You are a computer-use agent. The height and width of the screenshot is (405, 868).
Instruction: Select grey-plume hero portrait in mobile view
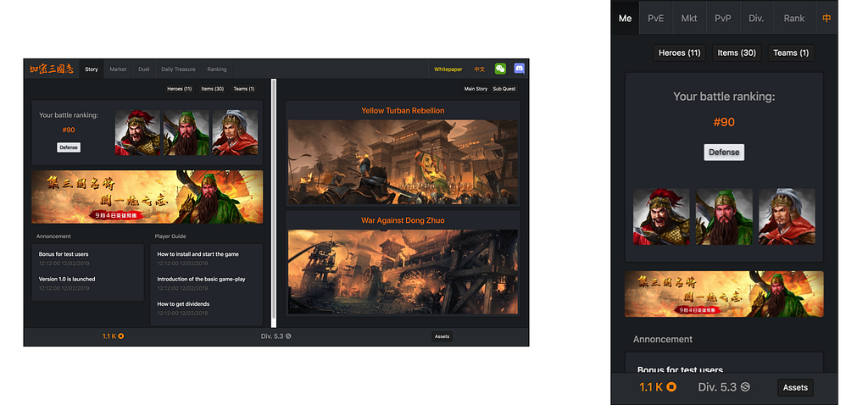tap(787, 217)
